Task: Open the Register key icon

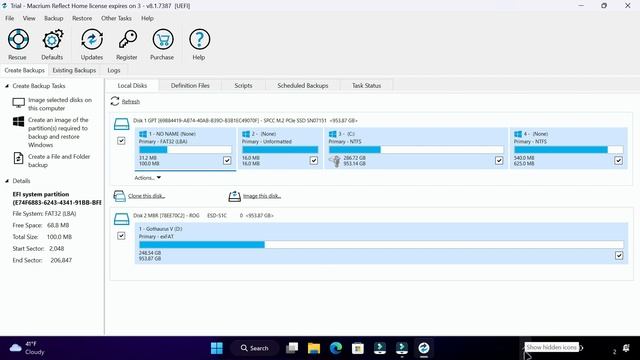Action: pos(127,40)
